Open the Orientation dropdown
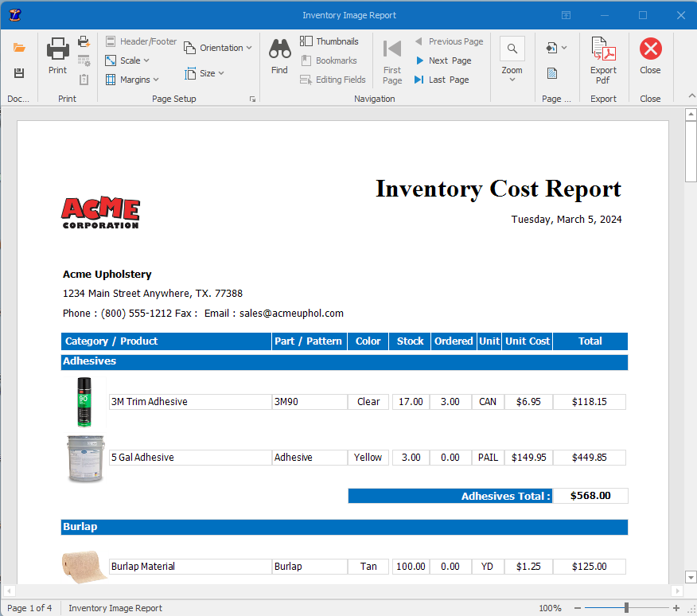697x616 pixels. (x=218, y=47)
